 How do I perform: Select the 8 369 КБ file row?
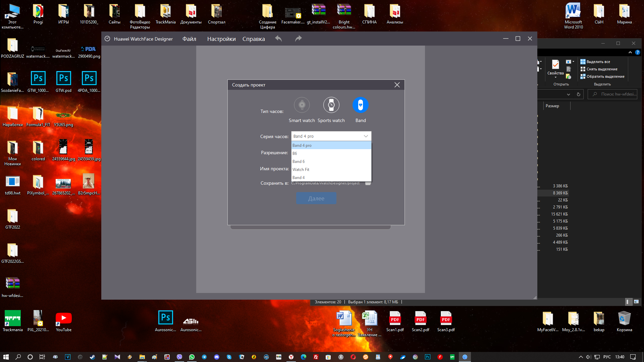pyautogui.click(x=553, y=193)
